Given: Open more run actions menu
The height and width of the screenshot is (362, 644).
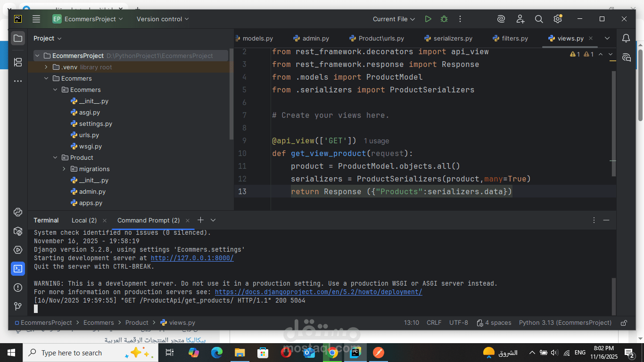Looking at the screenshot, I should point(460,19).
